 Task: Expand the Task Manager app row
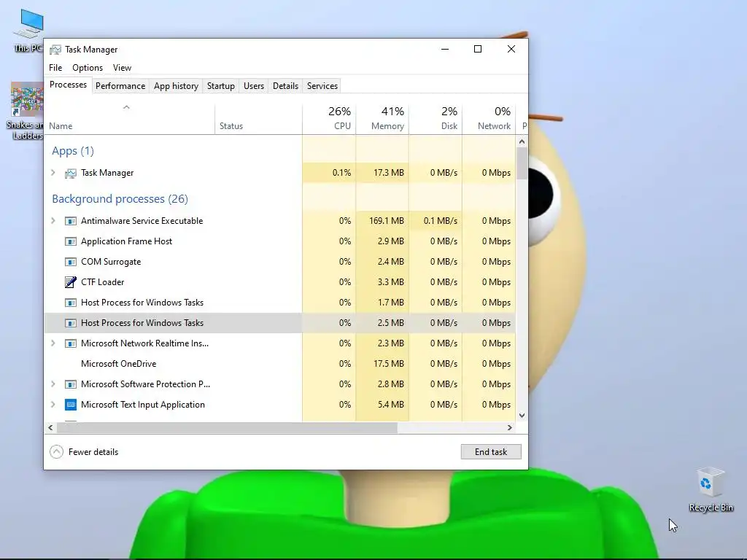pos(53,173)
